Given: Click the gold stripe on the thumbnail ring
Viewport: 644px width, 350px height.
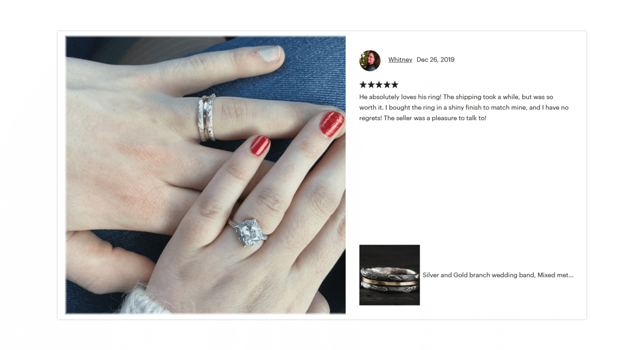Looking at the screenshot, I should coord(390,281).
